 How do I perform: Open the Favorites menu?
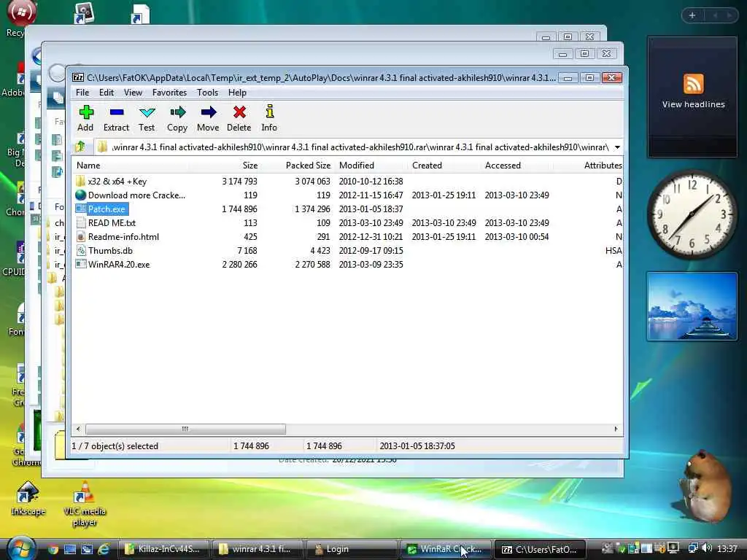(x=169, y=93)
